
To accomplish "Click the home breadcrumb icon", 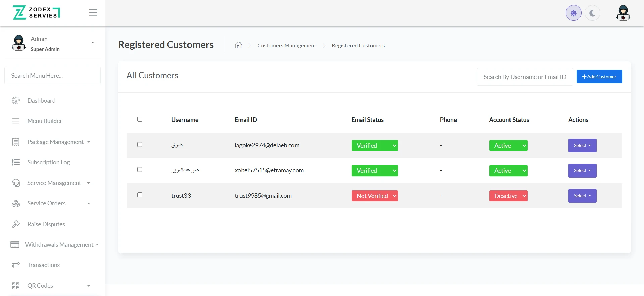I will [238, 45].
